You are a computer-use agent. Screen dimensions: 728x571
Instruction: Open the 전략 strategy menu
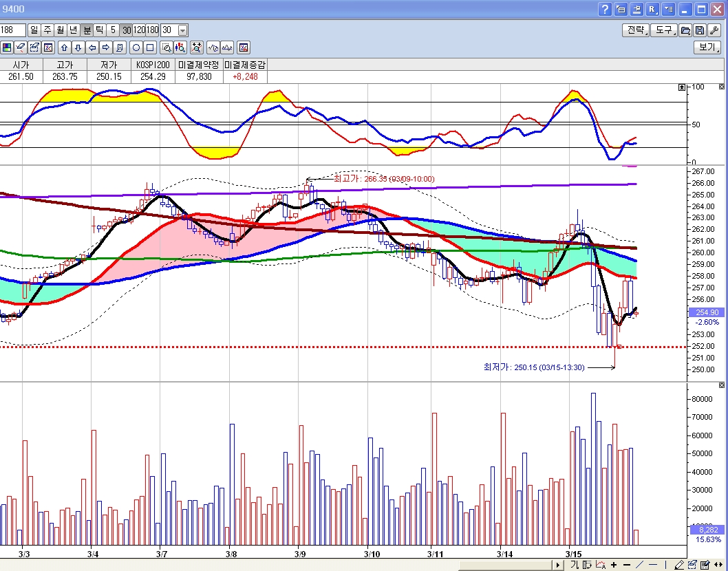pyautogui.click(x=636, y=30)
